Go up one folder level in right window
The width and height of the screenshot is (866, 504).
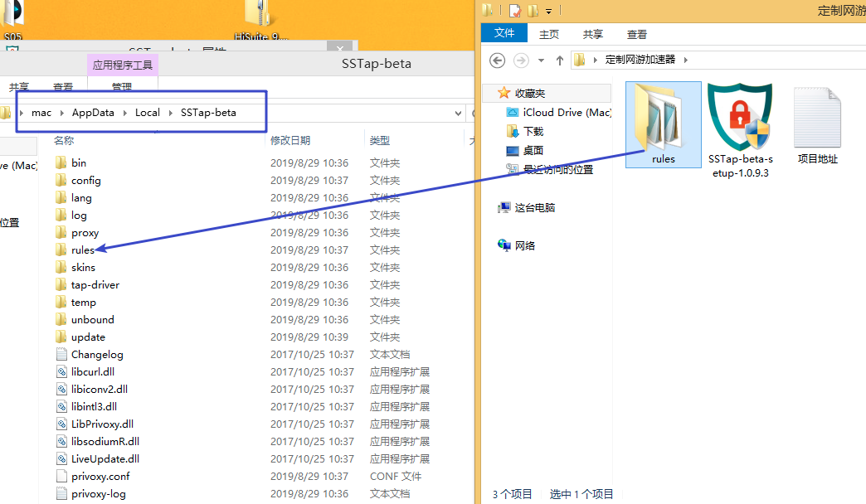coord(559,61)
